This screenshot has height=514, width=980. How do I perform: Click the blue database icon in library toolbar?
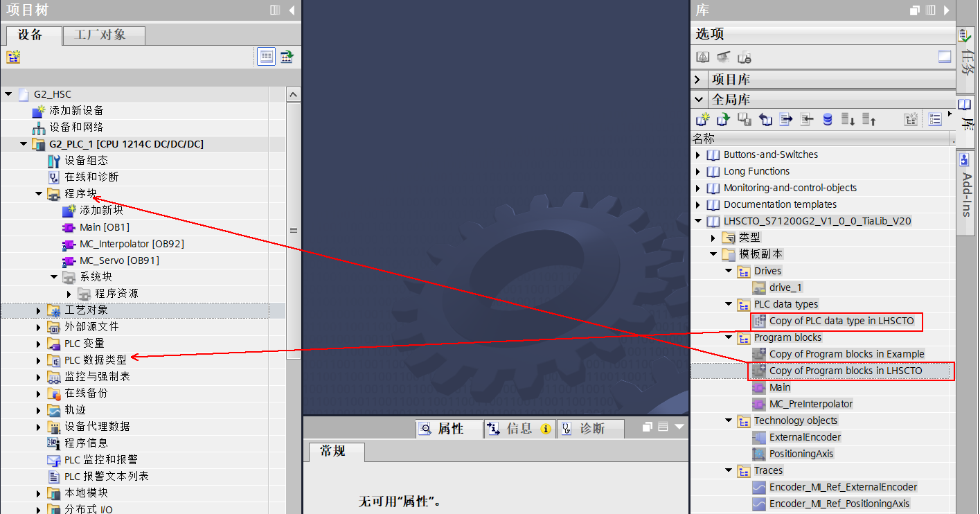[x=827, y=119]
